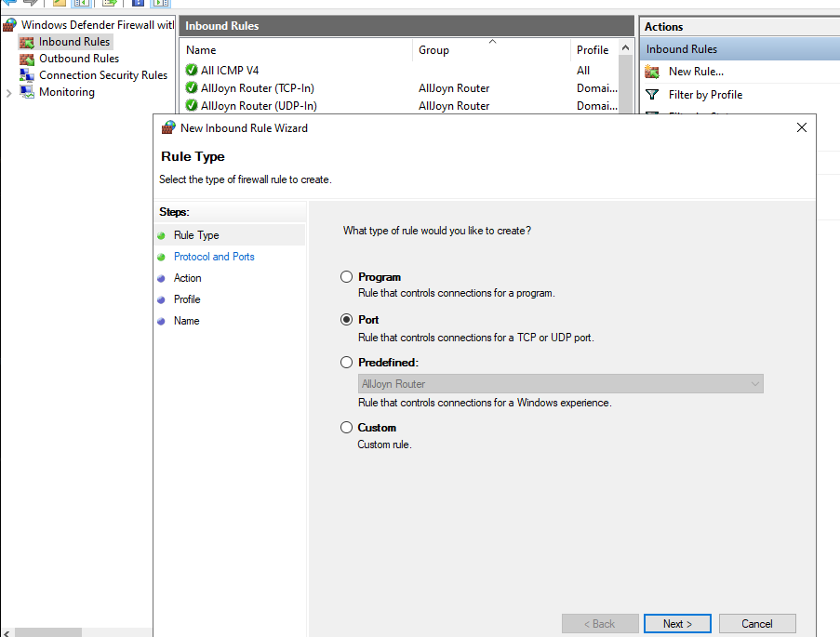Click the Profile cell of AllJoyn Router (TCP-In)
Image resolution: width=840 pixels, height=637 pixels.
pos(597,87)
